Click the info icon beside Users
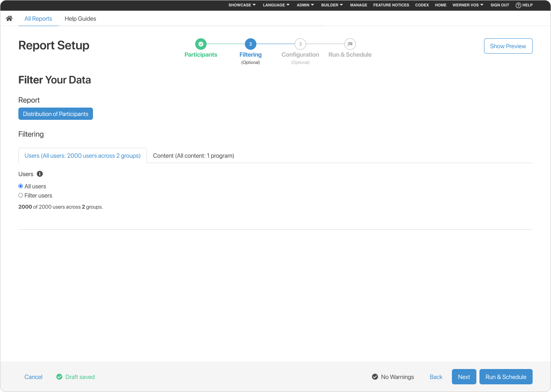 click(x=40, y=174)
